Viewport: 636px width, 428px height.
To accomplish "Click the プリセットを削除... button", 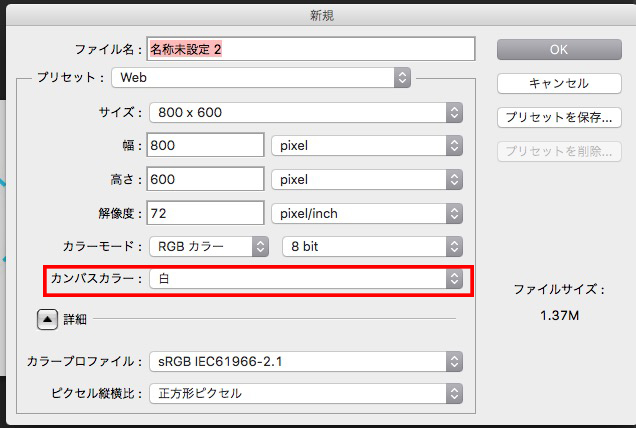I will [559, 152].
